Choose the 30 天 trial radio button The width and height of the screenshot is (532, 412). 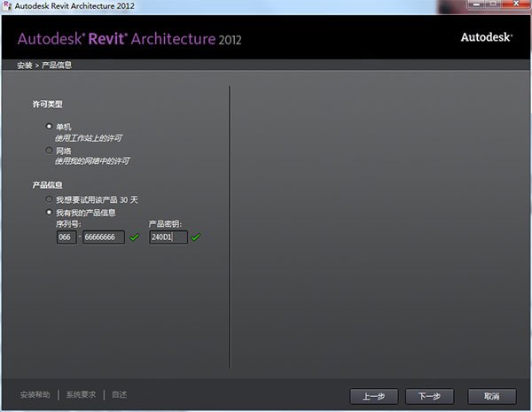coord(49,199)
